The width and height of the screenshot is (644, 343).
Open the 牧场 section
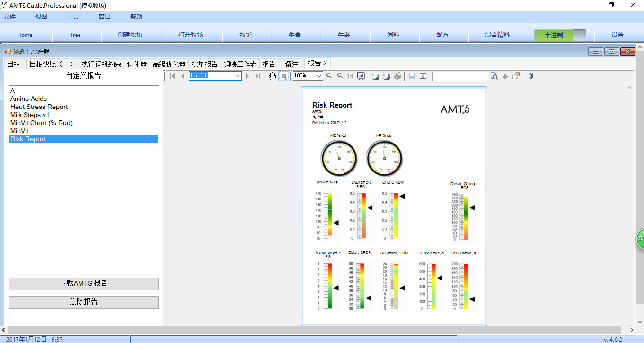[x=246, y=35]
